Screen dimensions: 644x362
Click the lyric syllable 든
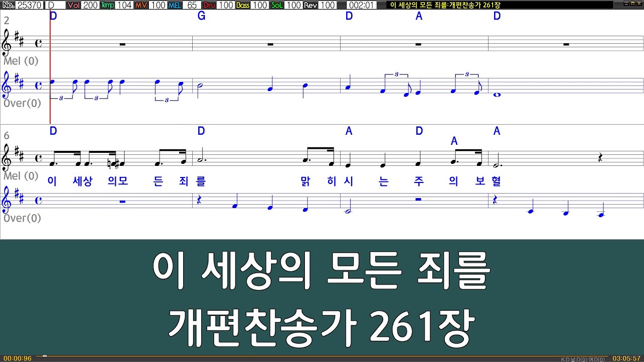coord(157,182)
